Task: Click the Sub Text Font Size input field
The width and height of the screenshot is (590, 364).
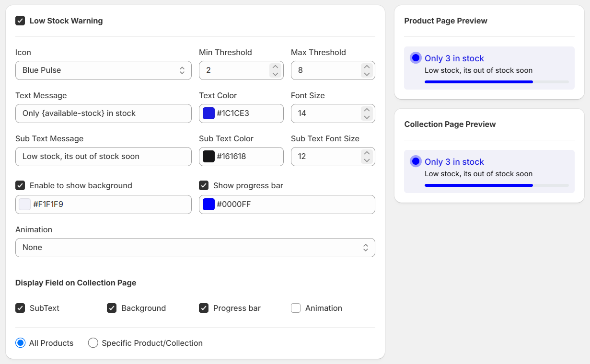Action: tap(333, 157)
